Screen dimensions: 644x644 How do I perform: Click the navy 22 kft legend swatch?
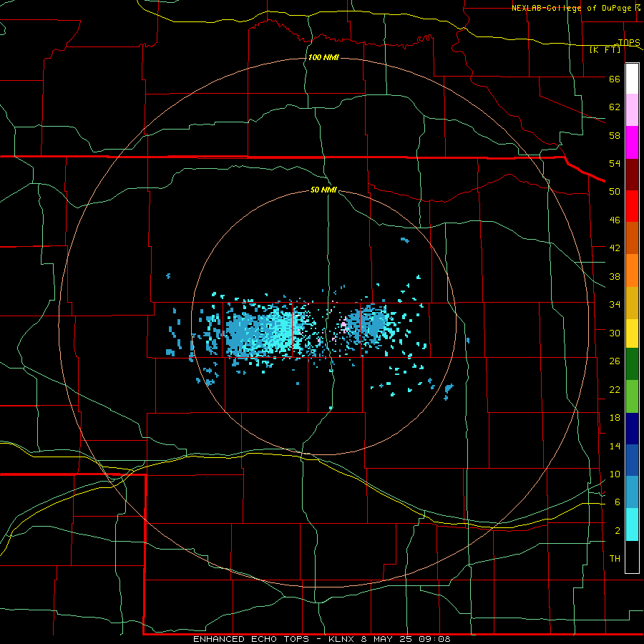(x=632, y=429)
